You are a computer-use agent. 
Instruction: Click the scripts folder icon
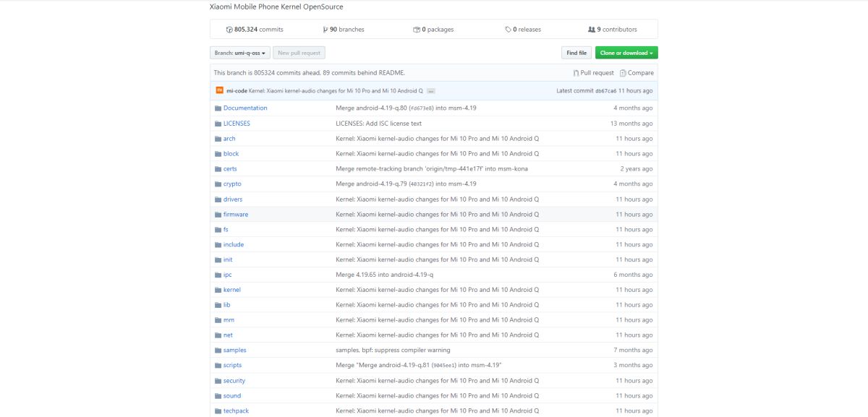[x=217, y=366]
